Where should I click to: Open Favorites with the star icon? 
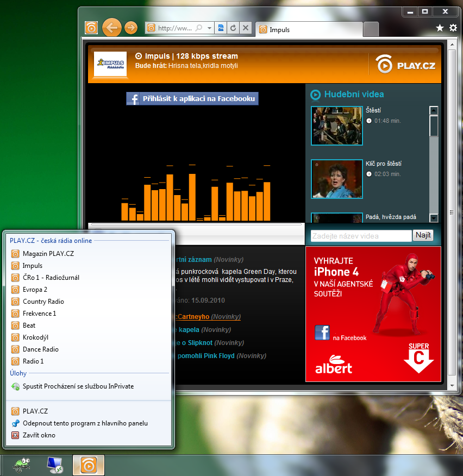click(440, 28)
